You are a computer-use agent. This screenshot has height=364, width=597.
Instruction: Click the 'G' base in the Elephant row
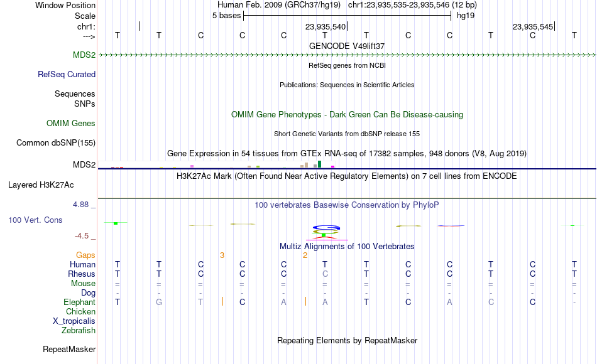pyautogui.click(x=159, y=302)
